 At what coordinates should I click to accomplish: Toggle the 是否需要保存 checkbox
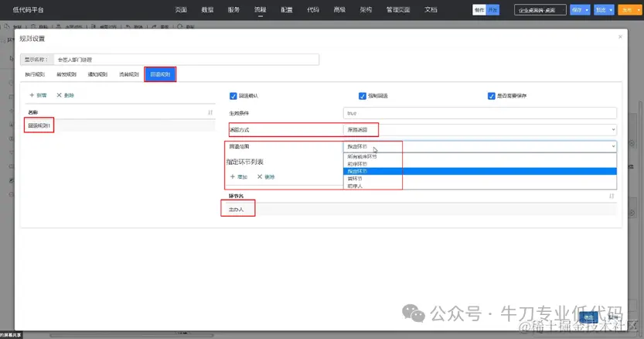click(491, 96)
